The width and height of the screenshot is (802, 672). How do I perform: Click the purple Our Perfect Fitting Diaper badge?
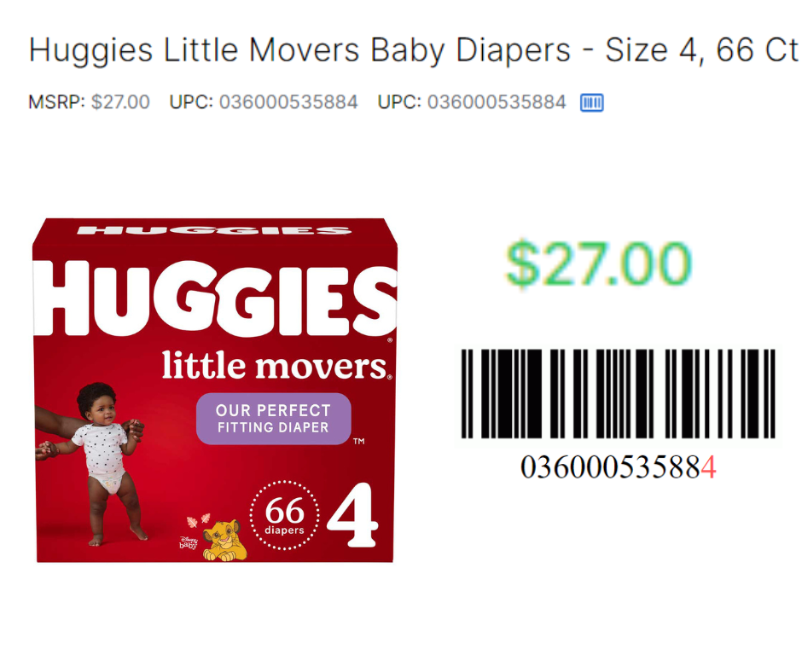[274, 419]
